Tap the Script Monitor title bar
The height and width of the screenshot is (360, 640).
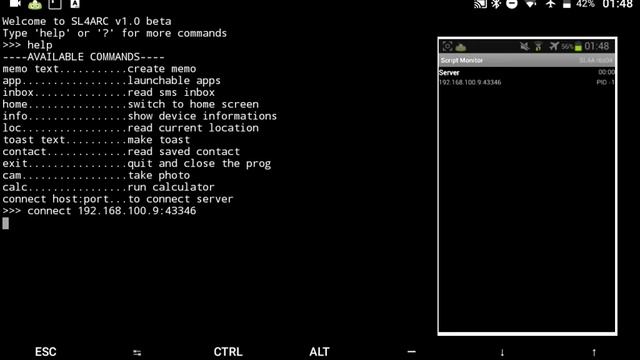(x=527, y=60)
